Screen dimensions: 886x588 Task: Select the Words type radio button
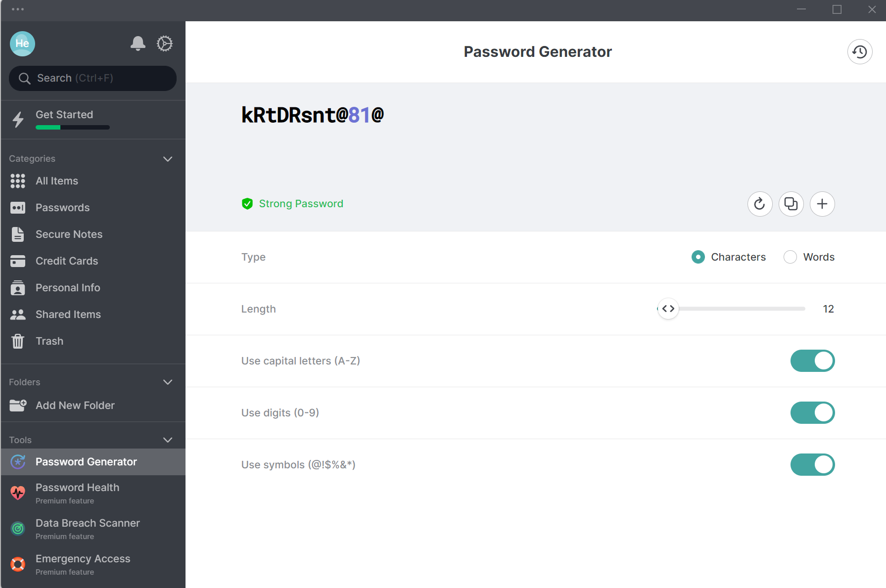(x=790, y=257)
